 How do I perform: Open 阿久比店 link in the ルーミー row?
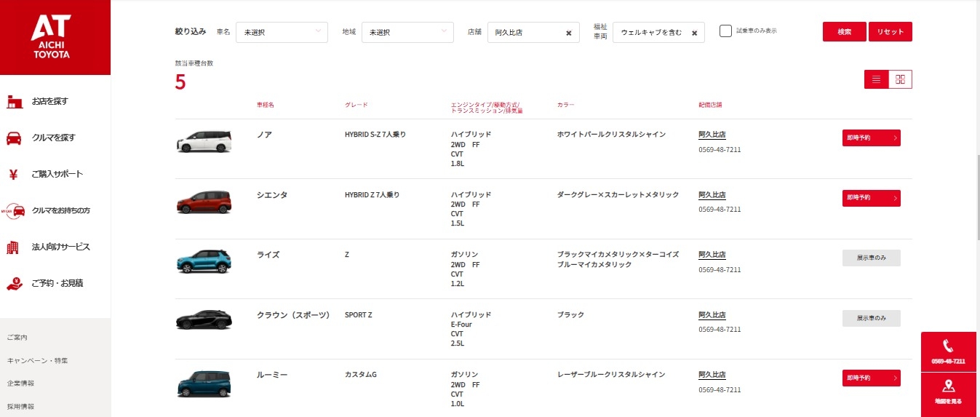pos(712,375)
